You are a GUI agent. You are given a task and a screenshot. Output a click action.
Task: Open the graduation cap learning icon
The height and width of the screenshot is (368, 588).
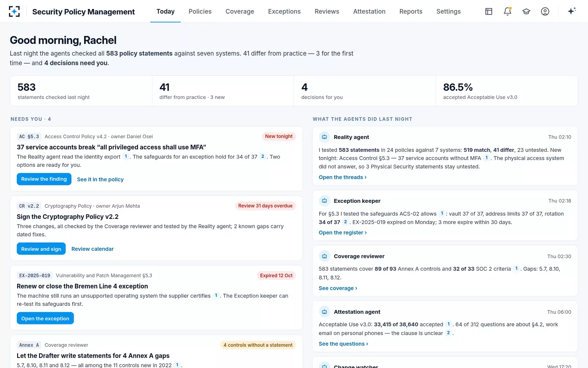click(526, 11)
